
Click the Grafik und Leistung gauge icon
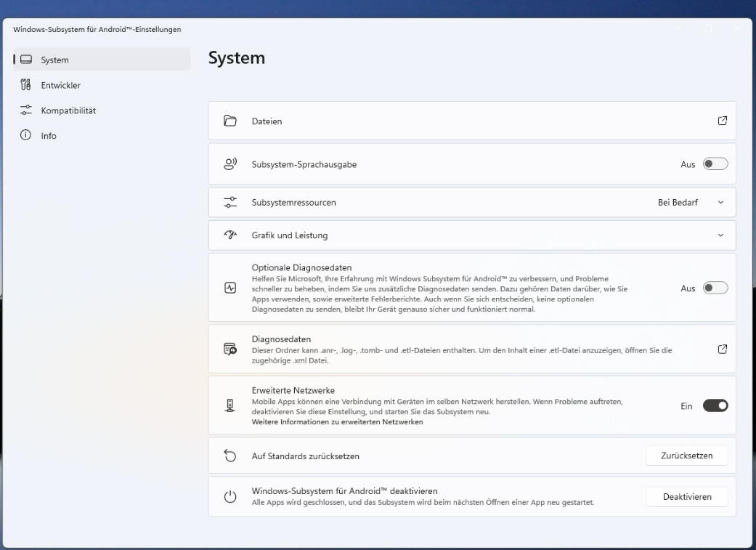229,235
